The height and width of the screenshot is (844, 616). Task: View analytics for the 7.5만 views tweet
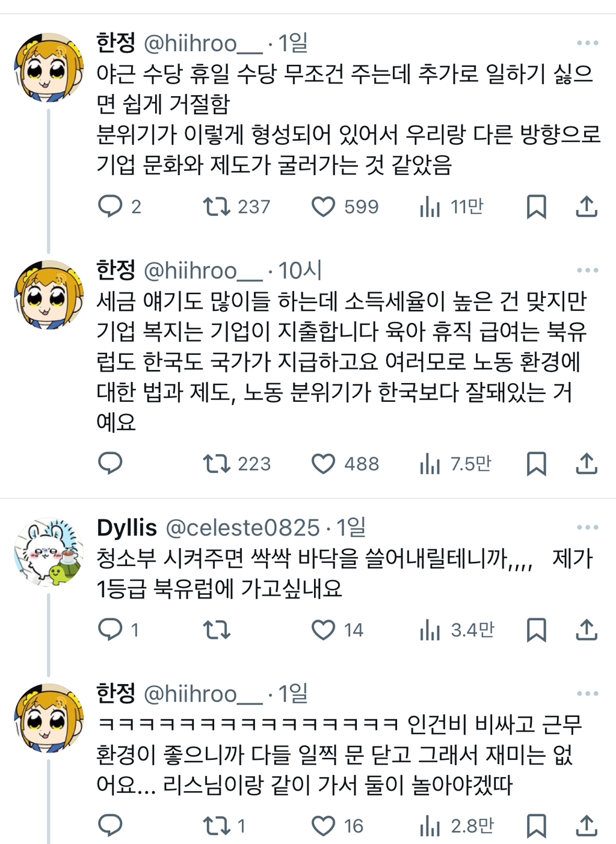click(430, 464)
